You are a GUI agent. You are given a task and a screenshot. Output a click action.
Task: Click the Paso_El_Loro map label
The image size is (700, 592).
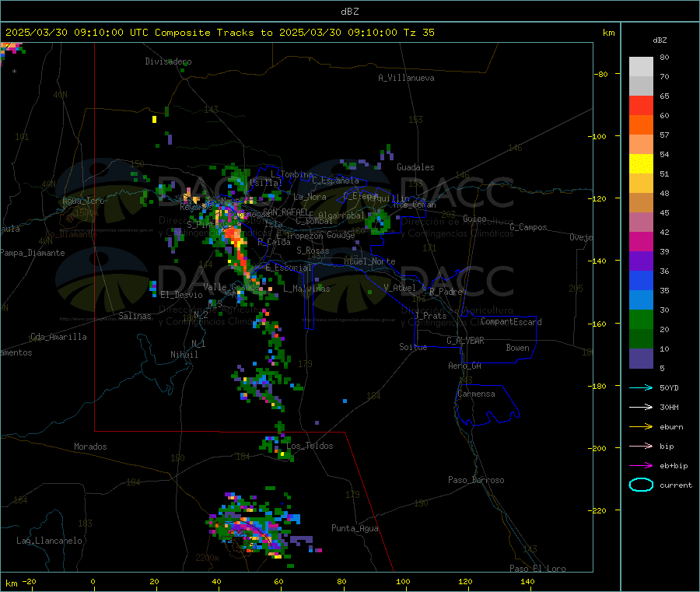tap(537, 569)
